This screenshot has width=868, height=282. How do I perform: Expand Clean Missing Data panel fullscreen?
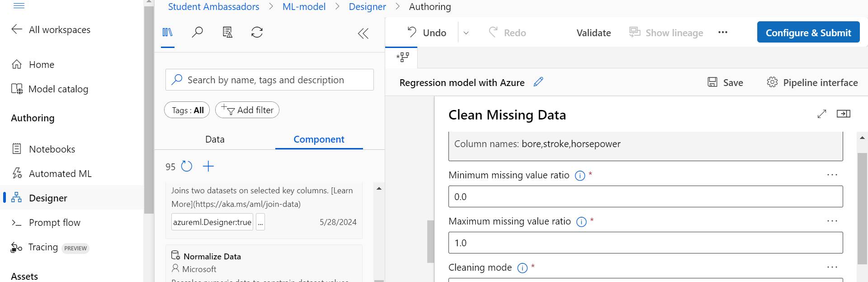[822, 114]
